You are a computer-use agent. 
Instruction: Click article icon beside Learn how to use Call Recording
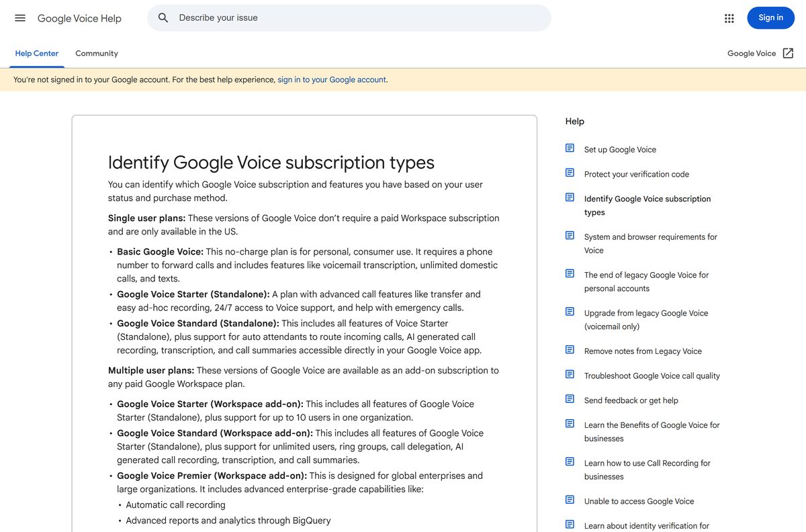570,462
